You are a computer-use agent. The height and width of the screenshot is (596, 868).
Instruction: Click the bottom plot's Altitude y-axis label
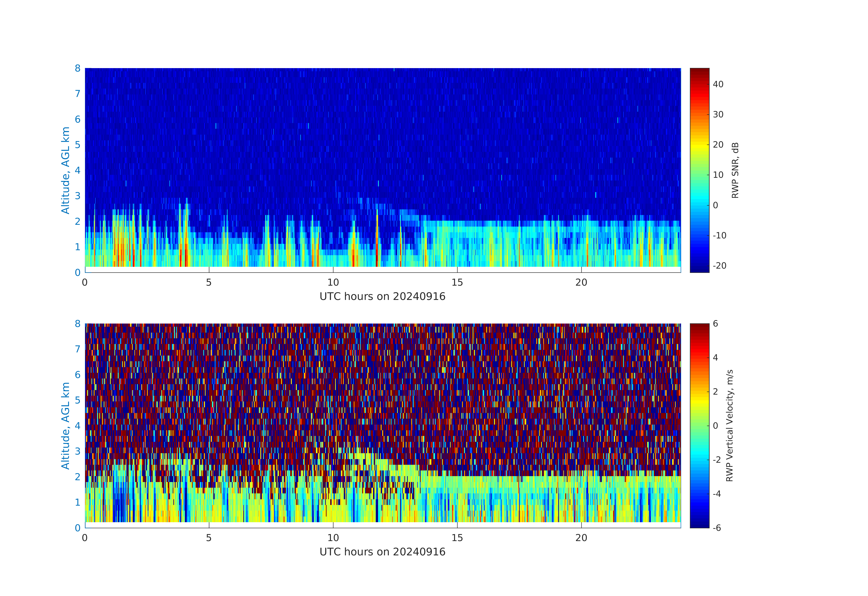65,426
